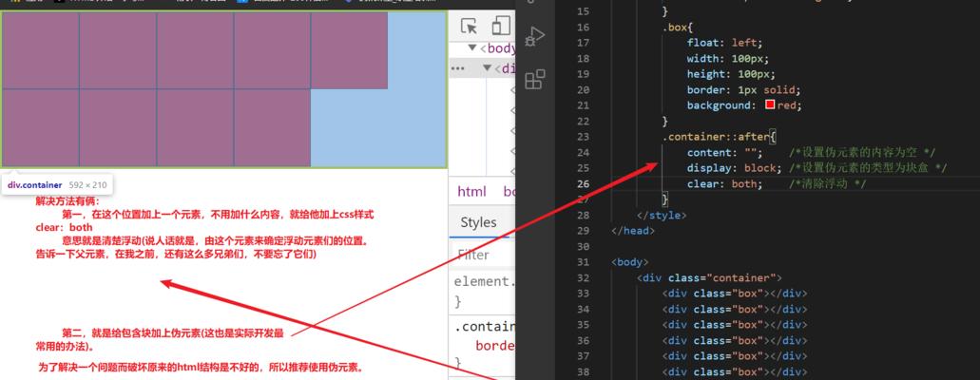Switch to the Styles tab

(479, 222)
